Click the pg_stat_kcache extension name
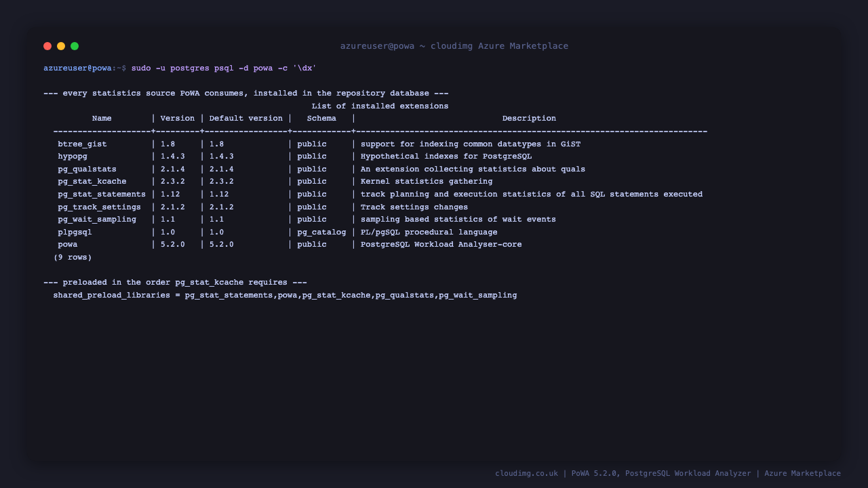 [x=92, y=182]
